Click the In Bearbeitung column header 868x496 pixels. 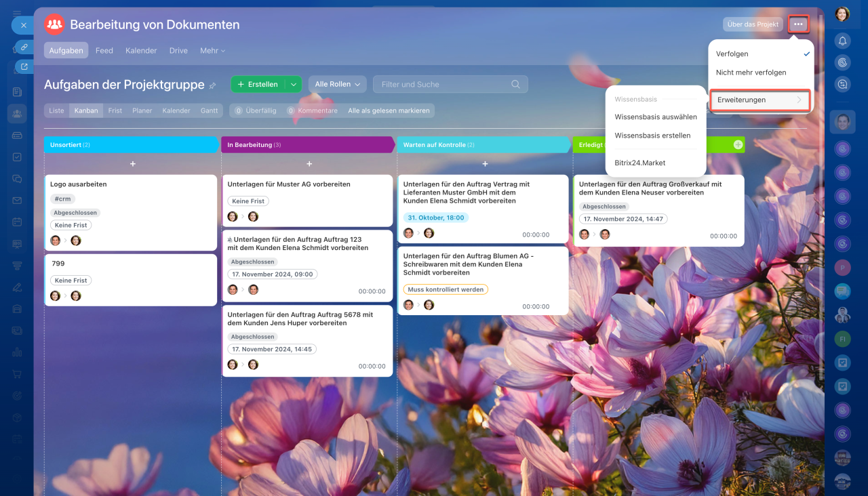pos(307,145)
